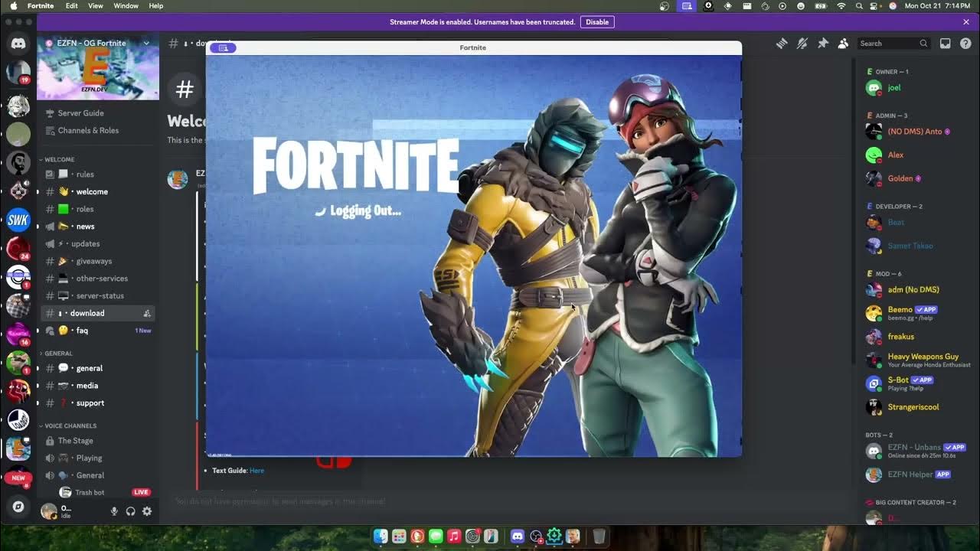Open Finder in the Dock
Image resolution: width=980 pixels, height=551 pixels.
pyautogui.click(x=381, y=536)
